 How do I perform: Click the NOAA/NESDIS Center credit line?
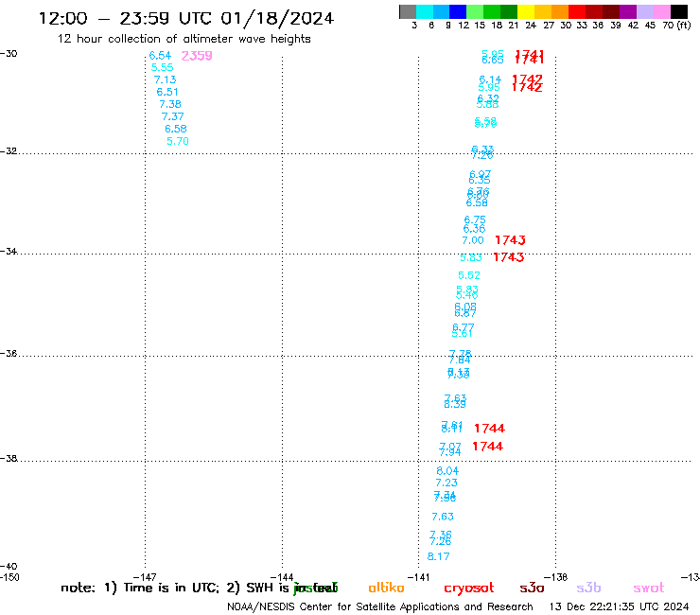380,606
